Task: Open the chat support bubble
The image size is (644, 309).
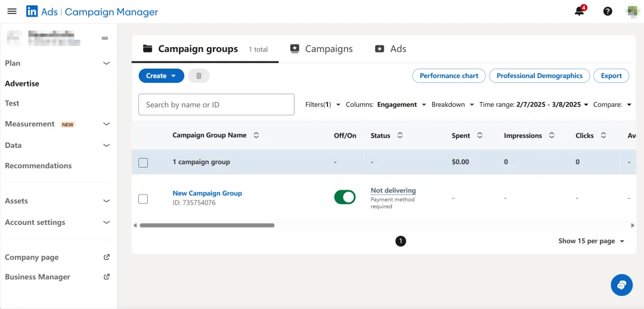Action: coord(621,285)
